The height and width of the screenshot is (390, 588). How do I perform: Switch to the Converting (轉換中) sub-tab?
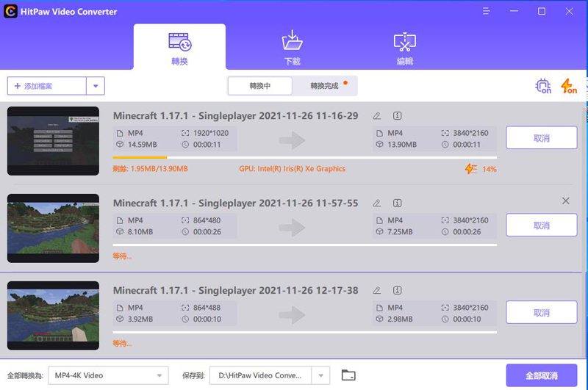(x=260, y=86)
